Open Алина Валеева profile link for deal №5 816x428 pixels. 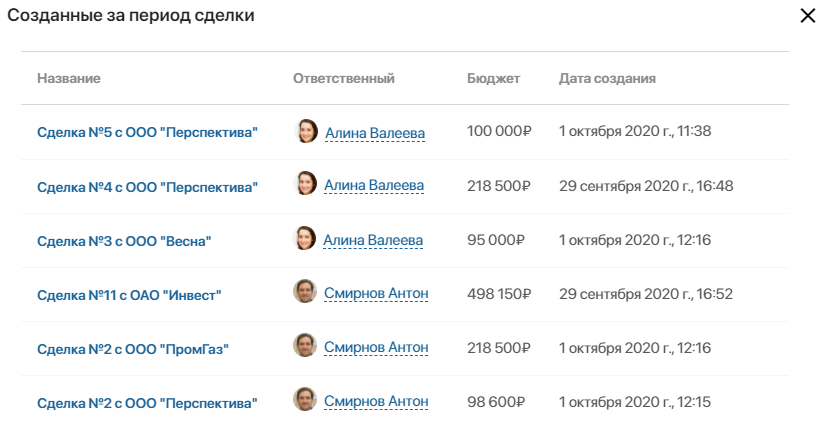[x=375, y=133]
